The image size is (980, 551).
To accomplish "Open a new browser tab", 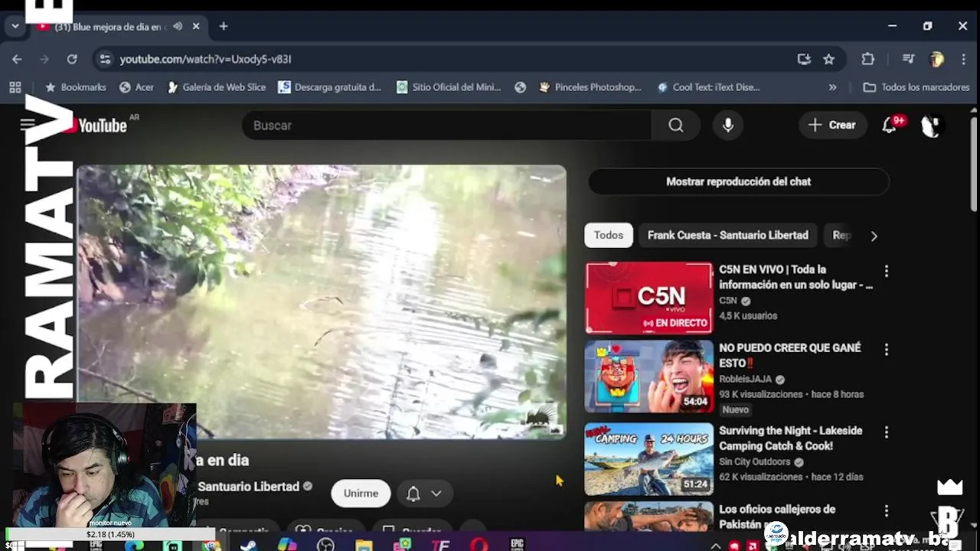I will (223, 26).
